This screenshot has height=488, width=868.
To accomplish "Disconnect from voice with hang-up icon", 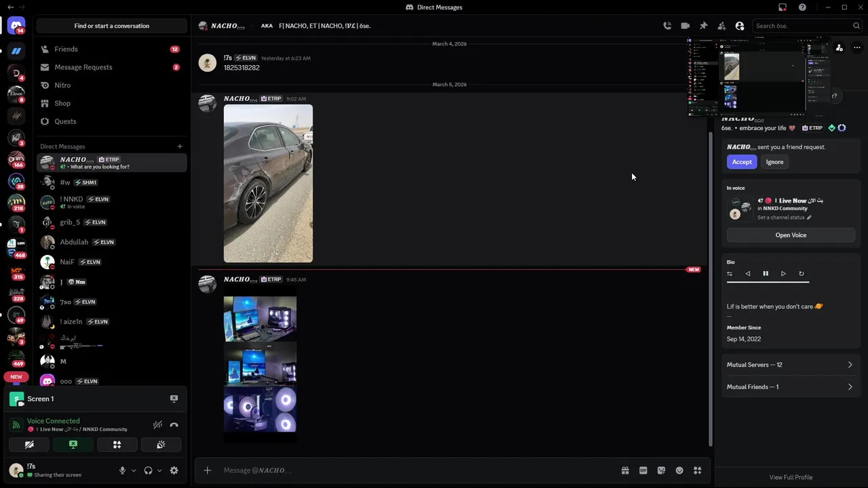I will click(x=174, y=425).
